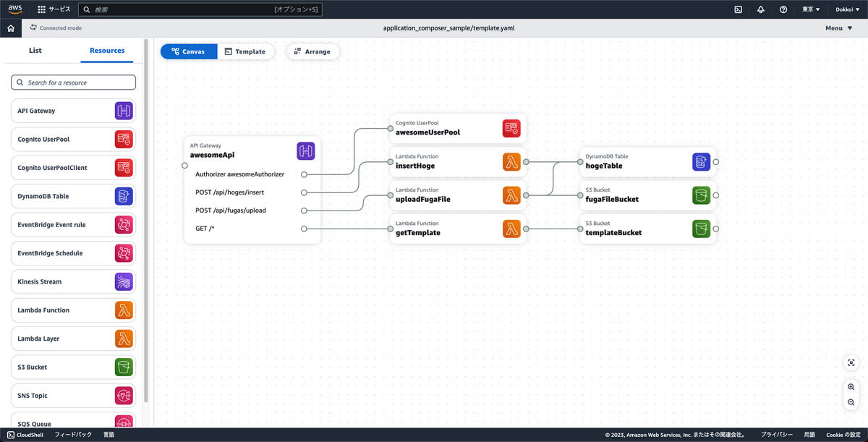Open the List tab
868x442 pixels.
point(35,51)
